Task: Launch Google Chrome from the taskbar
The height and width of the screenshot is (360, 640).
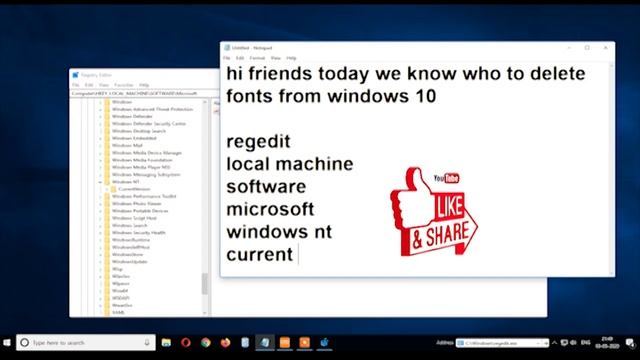Action: tap(206, 342)
